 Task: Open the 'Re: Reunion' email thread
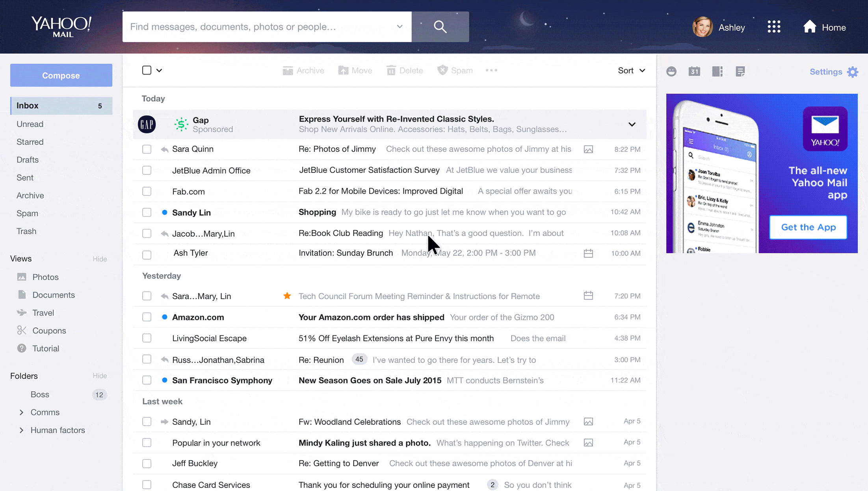390,359
